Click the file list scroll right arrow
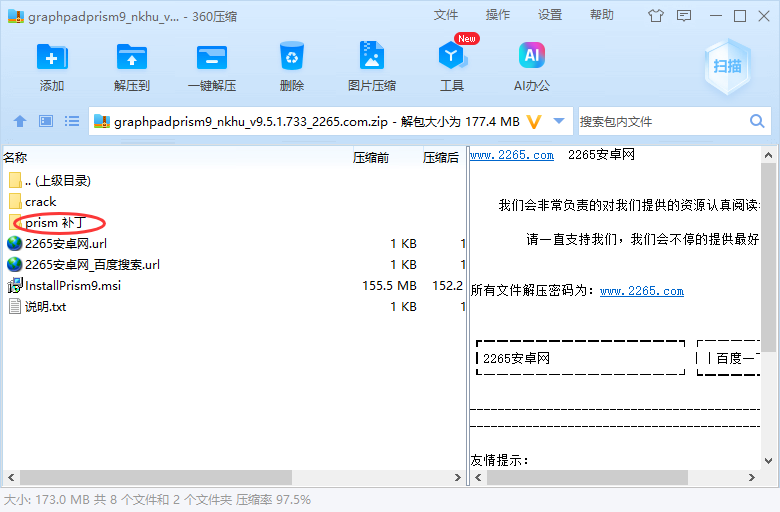The image size is (780, 512). 458,478
